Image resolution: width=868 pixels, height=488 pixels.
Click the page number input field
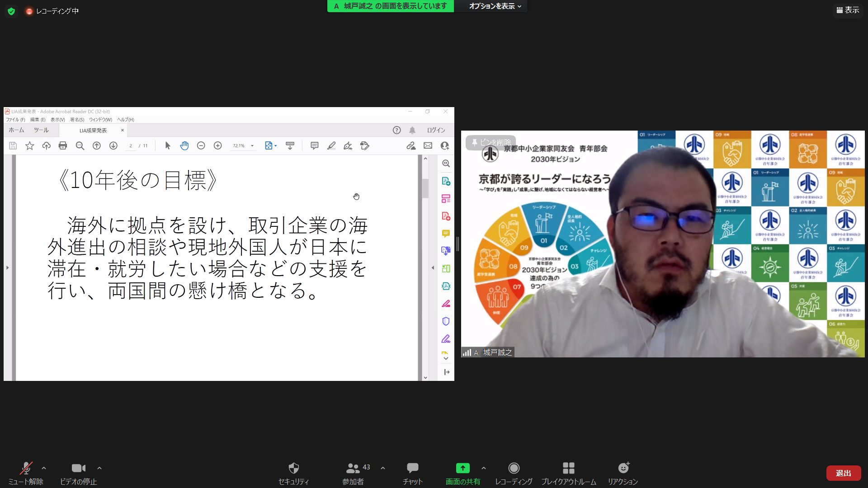point(131,145)
